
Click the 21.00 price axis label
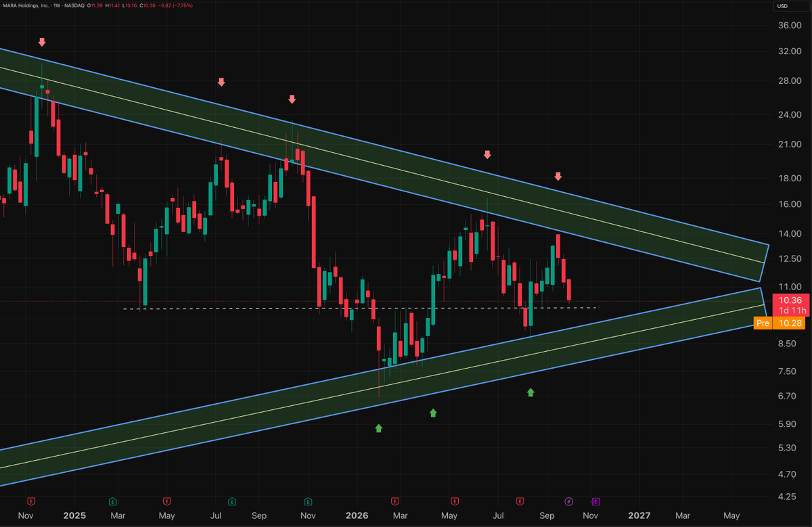coord(790,145)
